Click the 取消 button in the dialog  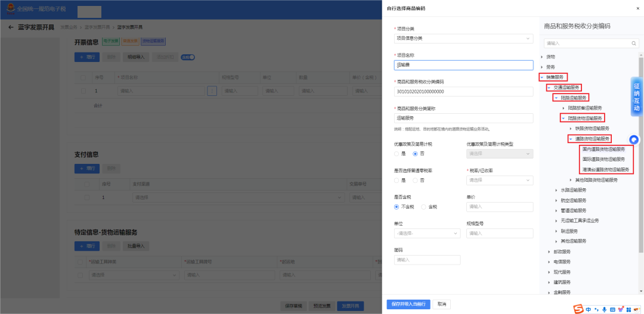click(441, 304)
